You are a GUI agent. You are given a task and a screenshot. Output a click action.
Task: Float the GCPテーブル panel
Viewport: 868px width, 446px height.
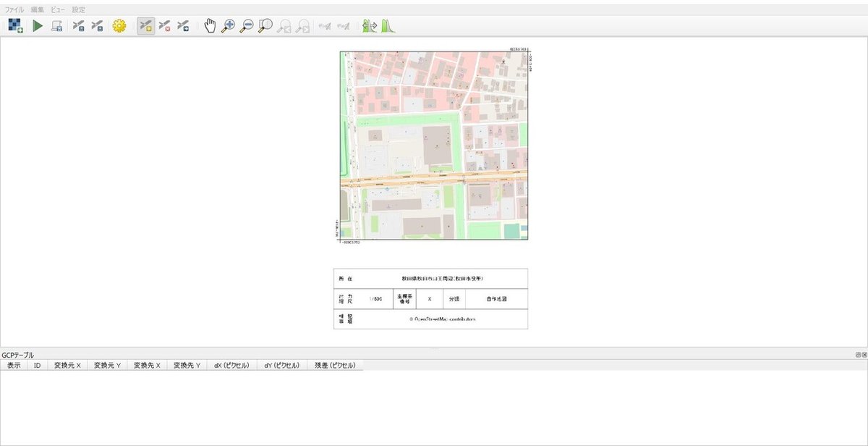point(858,355)
